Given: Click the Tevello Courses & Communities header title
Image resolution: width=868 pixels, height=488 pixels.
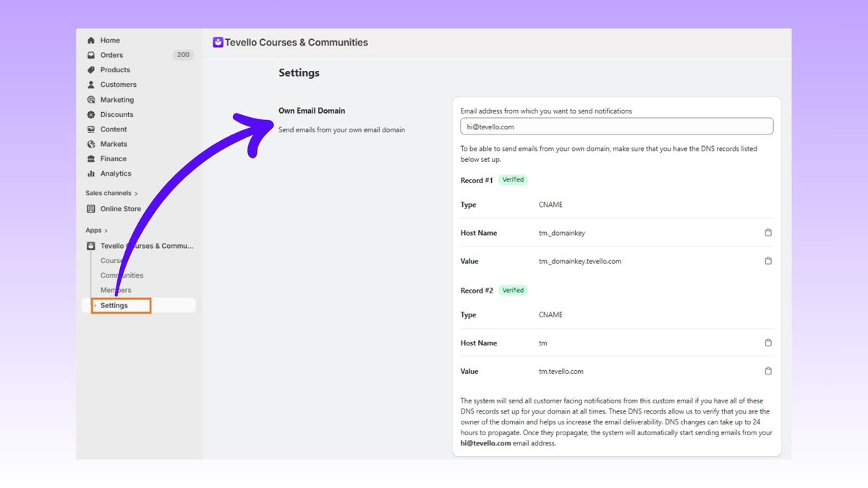Looking at the screenshot, I should click(x=297, y=43).
